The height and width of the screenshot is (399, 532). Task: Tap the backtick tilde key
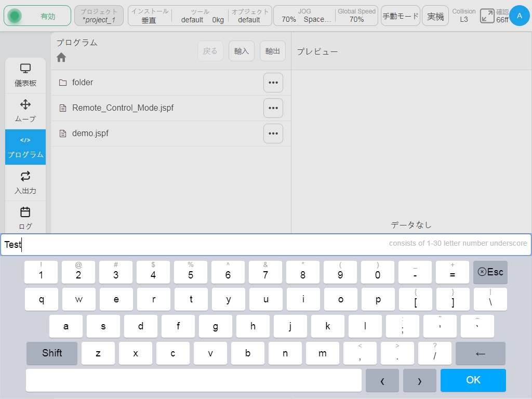[x=477, y=326]
